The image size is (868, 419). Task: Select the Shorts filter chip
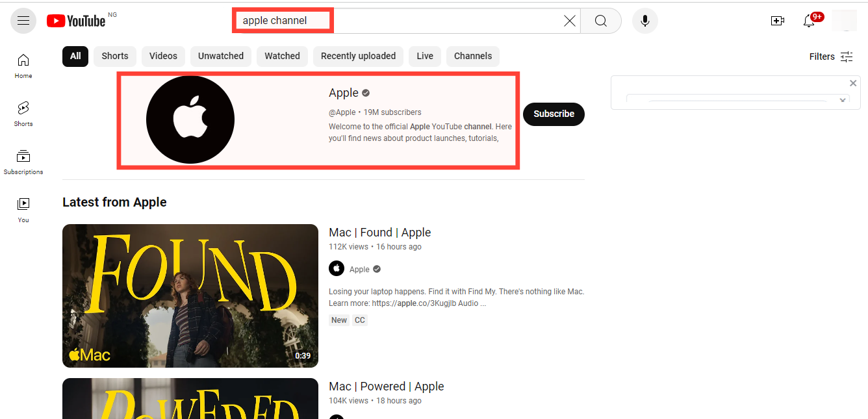coord(115,56)
